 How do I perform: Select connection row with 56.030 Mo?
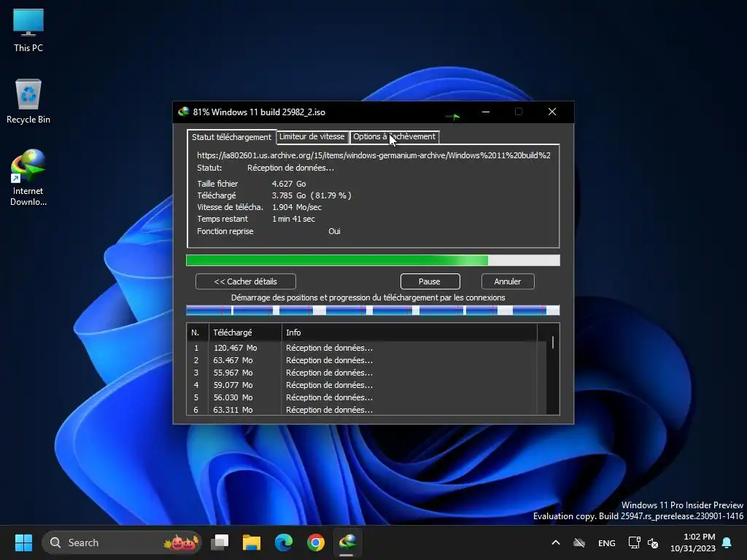(367, 397)
